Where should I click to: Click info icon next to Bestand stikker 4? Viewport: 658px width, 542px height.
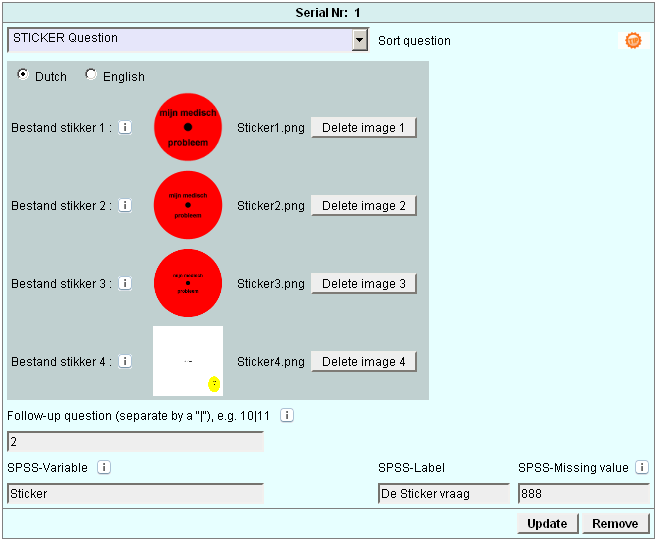click(125, 361)
